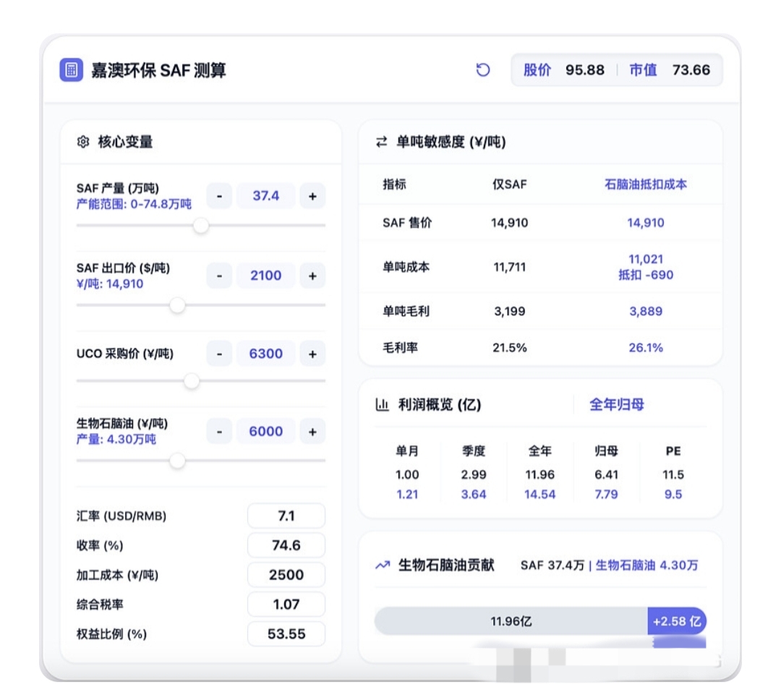Image resolution: width=781 pixels, height=700 pixels.
Task: Click the calculator app icon beside the title
Action: 71,69
